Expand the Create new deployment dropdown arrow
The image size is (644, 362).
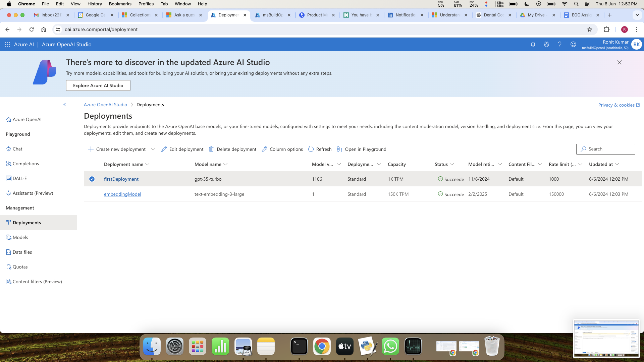[153, 149]
